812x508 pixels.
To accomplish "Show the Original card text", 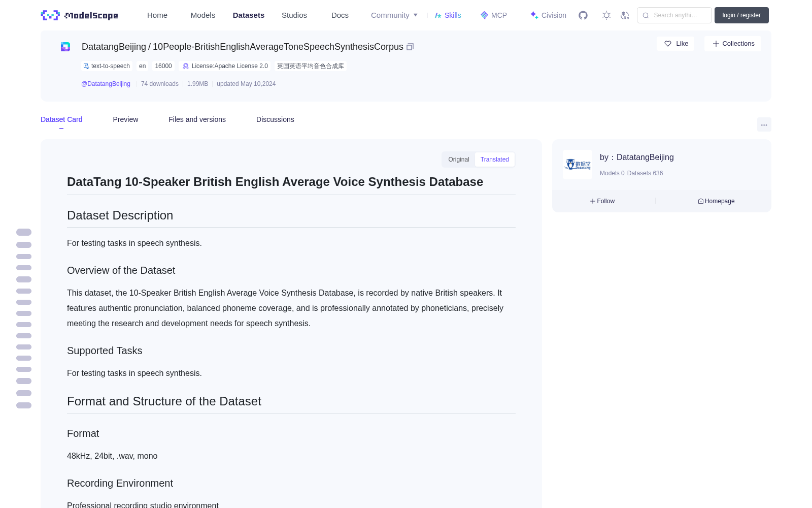I will [x=459, y=160].
